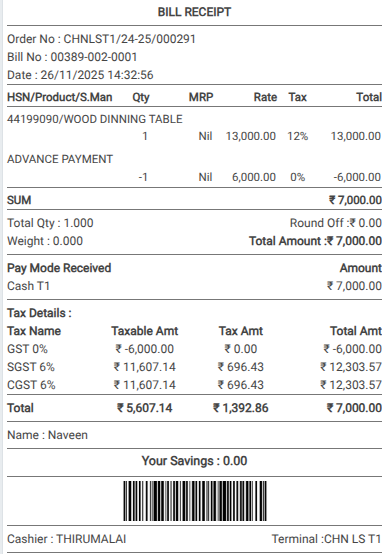Click the SUM label

coord(19,200)
